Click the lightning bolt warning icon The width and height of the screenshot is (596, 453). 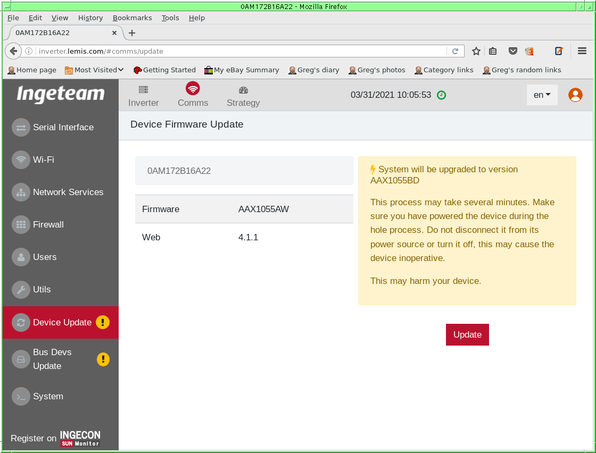373,169
